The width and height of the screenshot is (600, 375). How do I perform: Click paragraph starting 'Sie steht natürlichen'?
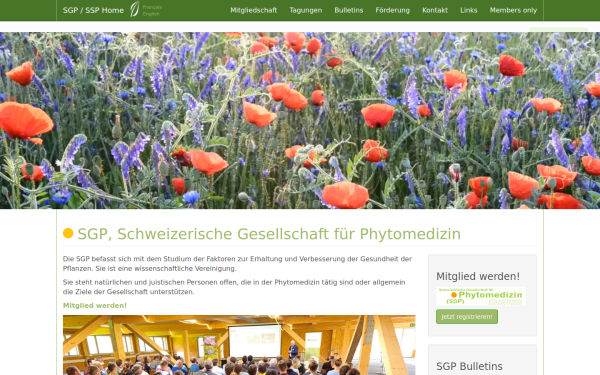(234, 287)
